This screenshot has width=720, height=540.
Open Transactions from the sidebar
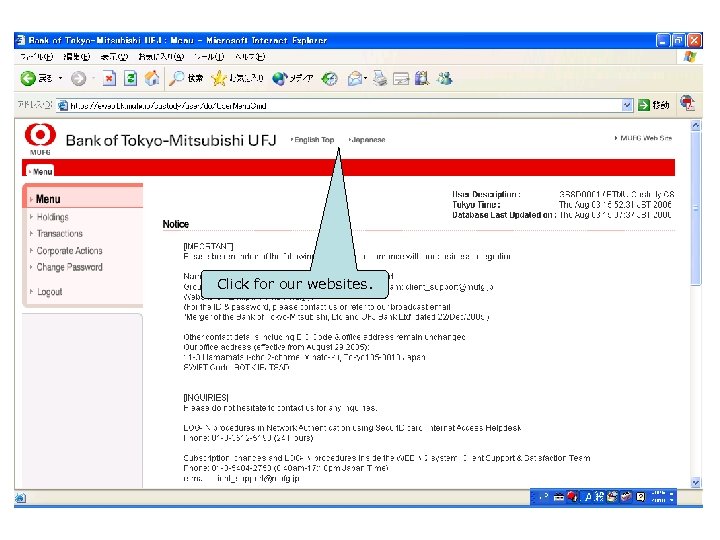(x=60, y=233)
